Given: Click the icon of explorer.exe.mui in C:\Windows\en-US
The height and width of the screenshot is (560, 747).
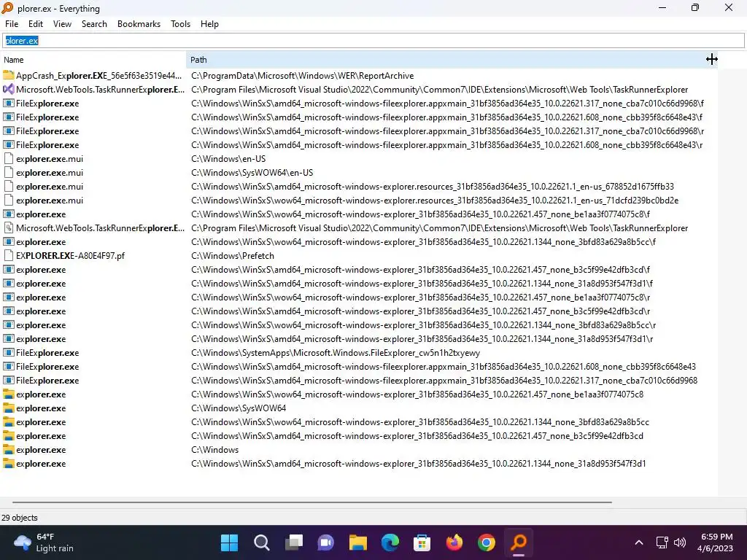Looking at the screenshot, I should click(8, 158).
